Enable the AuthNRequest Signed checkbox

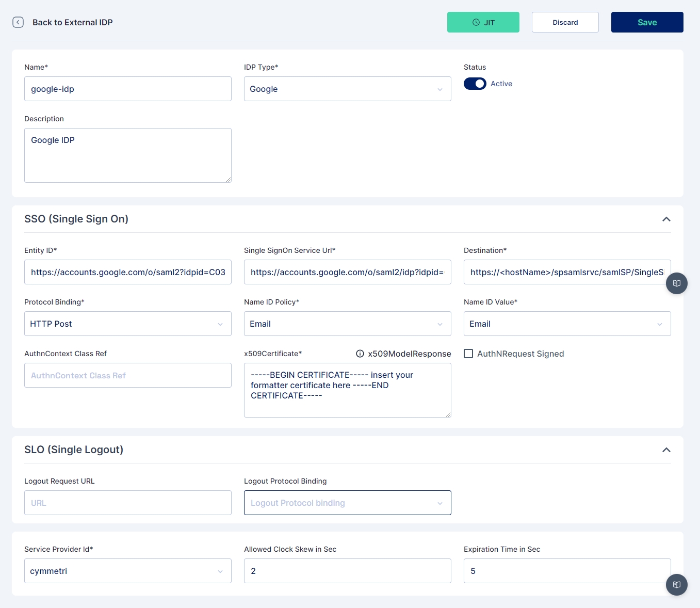(468, 354)
